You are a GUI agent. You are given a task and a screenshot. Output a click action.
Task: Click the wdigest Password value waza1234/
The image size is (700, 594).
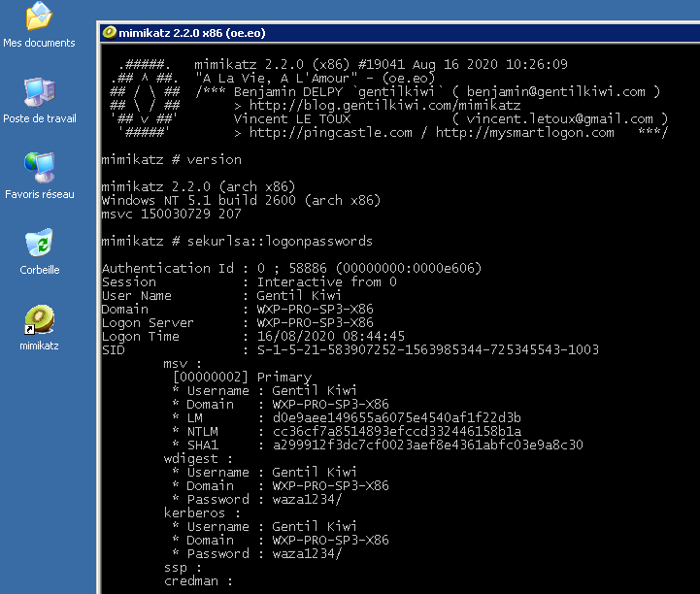point(307,500)
